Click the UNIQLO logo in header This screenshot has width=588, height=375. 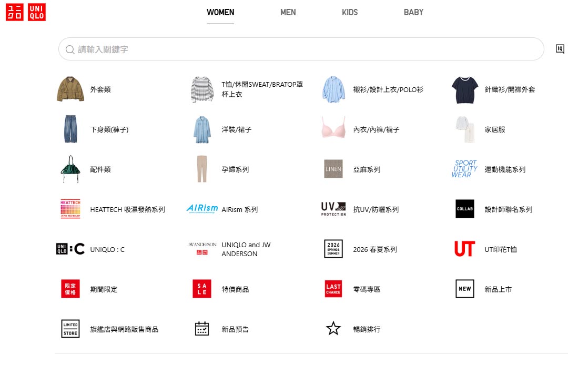(25, 12)
